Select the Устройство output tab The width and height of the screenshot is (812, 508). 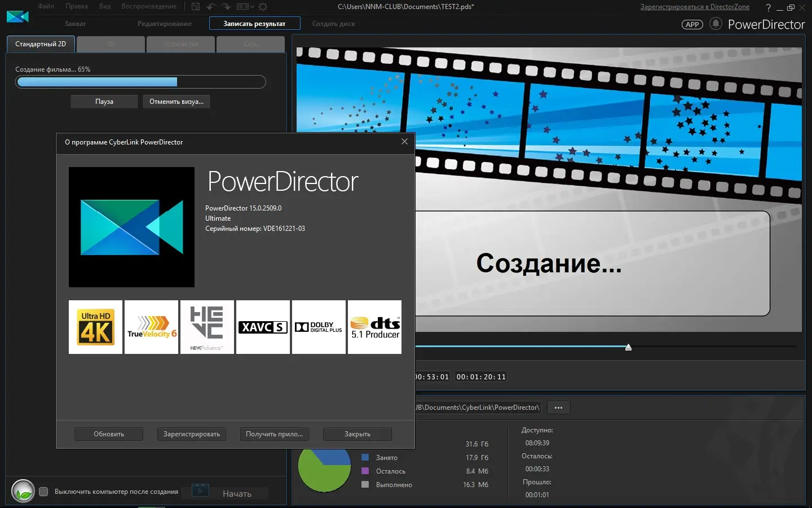click(180, 44)
